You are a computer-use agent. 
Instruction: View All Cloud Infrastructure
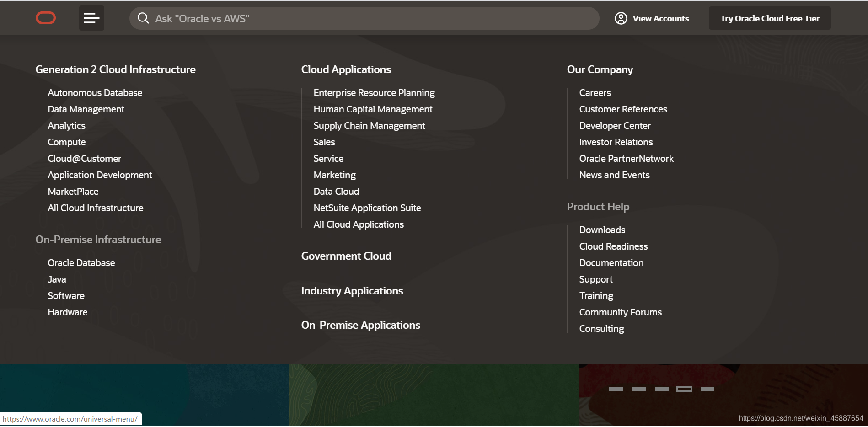pos(96,208)
